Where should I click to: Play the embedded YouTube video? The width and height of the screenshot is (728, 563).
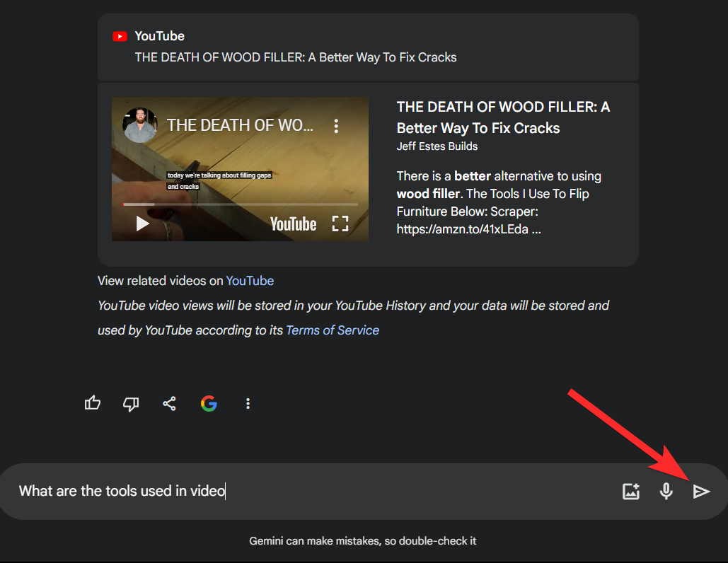[x=142, y=224]
